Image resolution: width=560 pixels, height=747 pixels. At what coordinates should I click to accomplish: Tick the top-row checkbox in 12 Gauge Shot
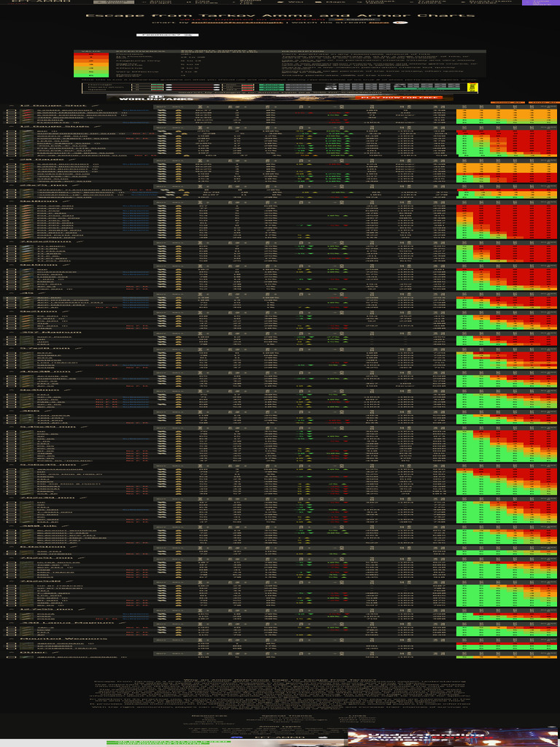pos(11,112)
